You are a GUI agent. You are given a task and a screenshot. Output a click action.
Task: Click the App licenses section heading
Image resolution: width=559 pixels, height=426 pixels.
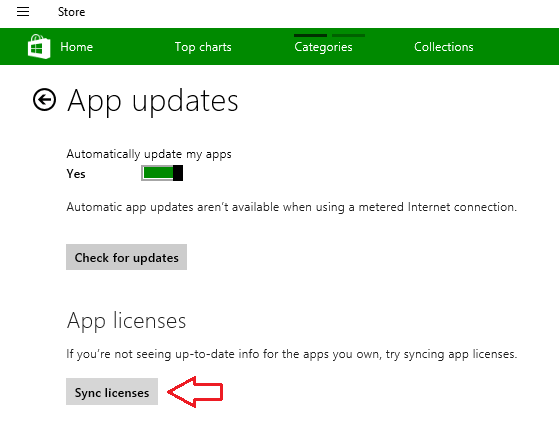[126, 320]
